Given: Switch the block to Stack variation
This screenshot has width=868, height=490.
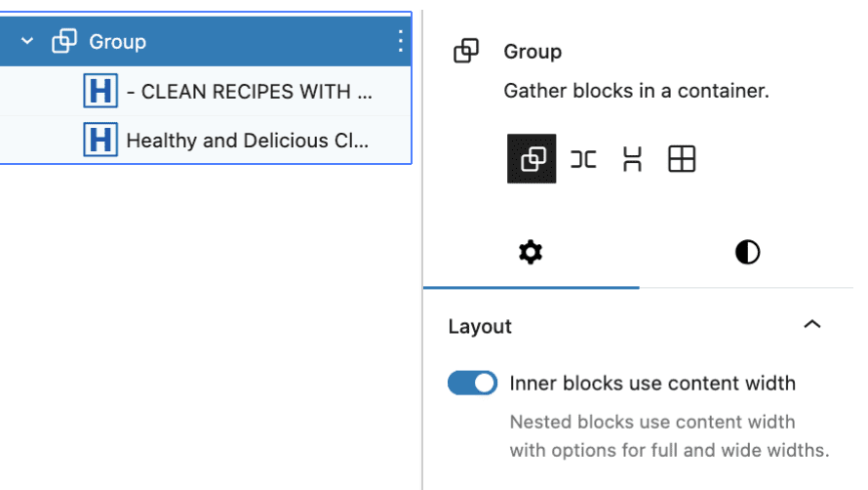Looking at the screenshot, I should click(x=632, y=159).
